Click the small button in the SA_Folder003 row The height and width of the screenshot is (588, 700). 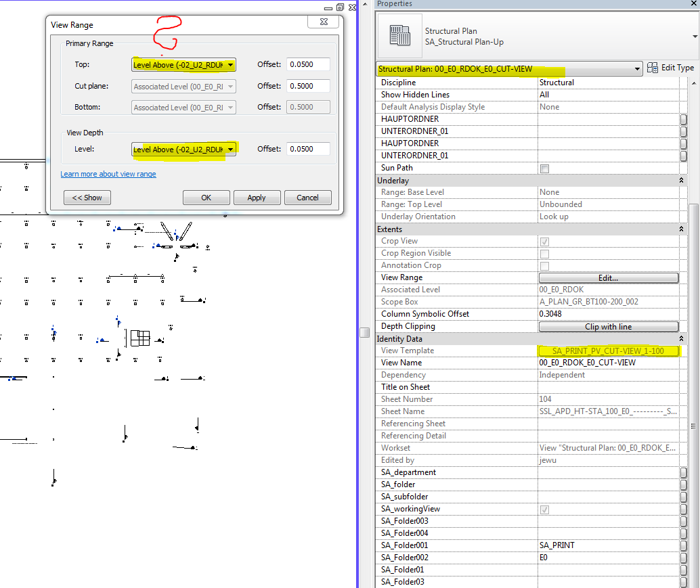683,521
